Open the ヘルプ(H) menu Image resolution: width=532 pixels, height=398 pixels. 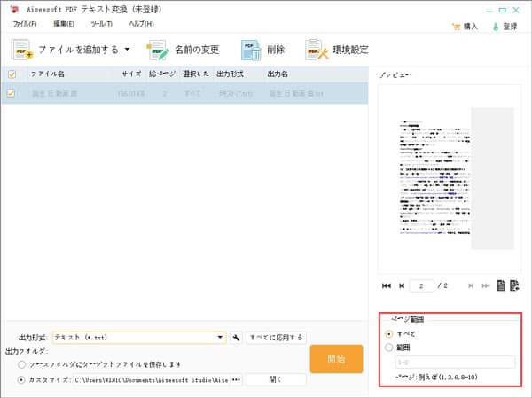pos(141,24)
